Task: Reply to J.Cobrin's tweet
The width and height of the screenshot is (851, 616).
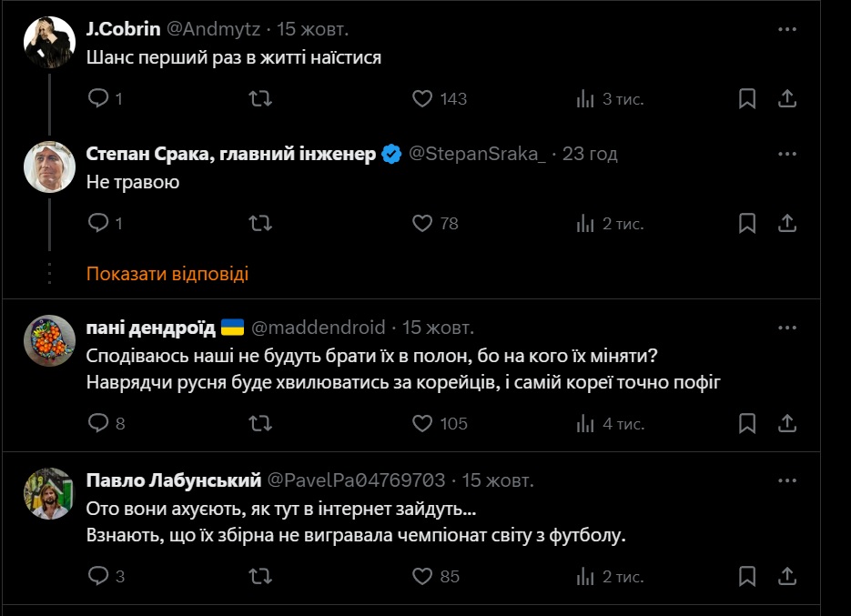Action: pyautogui.click(x=98, y=98)
